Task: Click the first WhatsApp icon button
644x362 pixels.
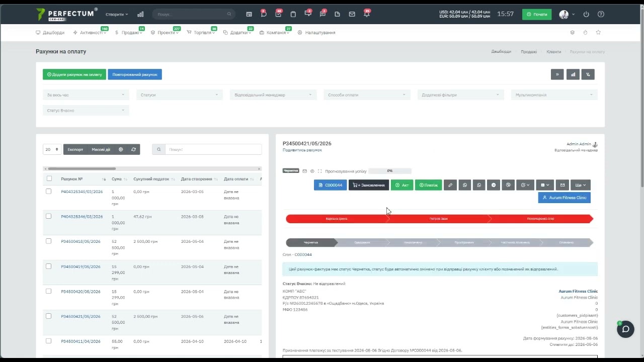Action: [465, 185]
